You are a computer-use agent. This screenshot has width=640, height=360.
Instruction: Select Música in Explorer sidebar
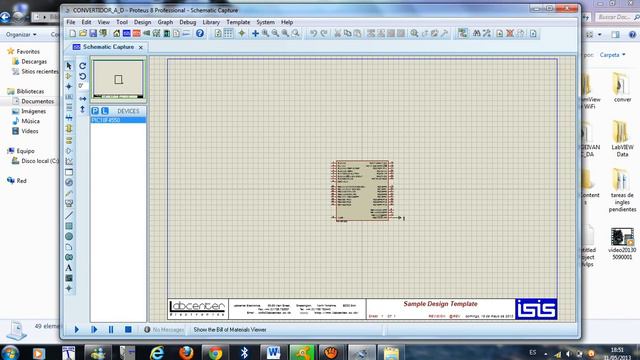click(30, 121)
